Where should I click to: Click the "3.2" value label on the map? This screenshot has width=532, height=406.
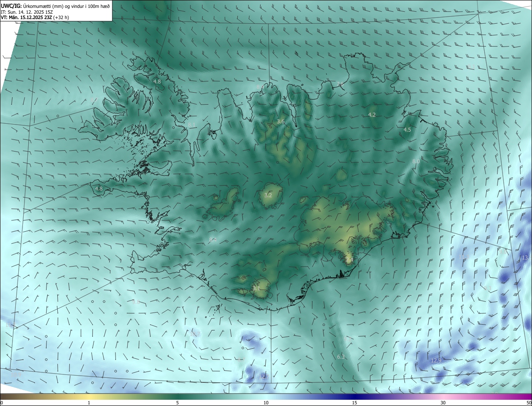click(268, 195)
